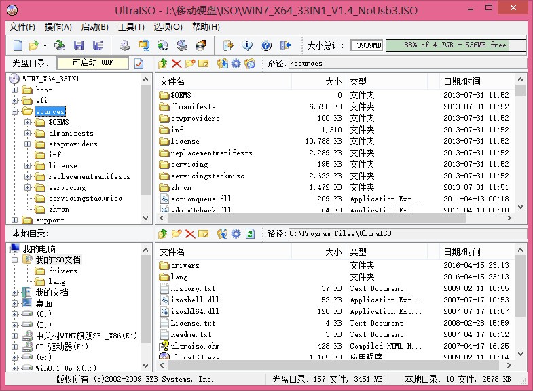Click the Burn CD/DVD image flame icon
This screenshot has width=533, height=392.
[201, 45]
